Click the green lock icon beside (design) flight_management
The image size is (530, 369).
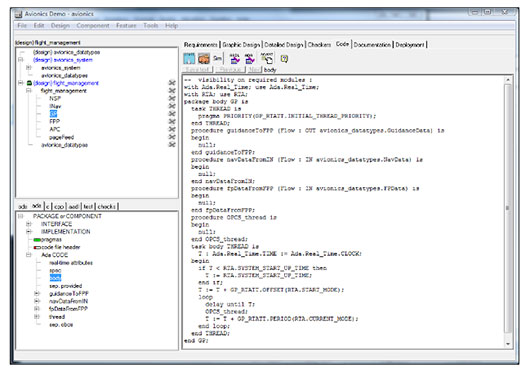pos(29,83)
